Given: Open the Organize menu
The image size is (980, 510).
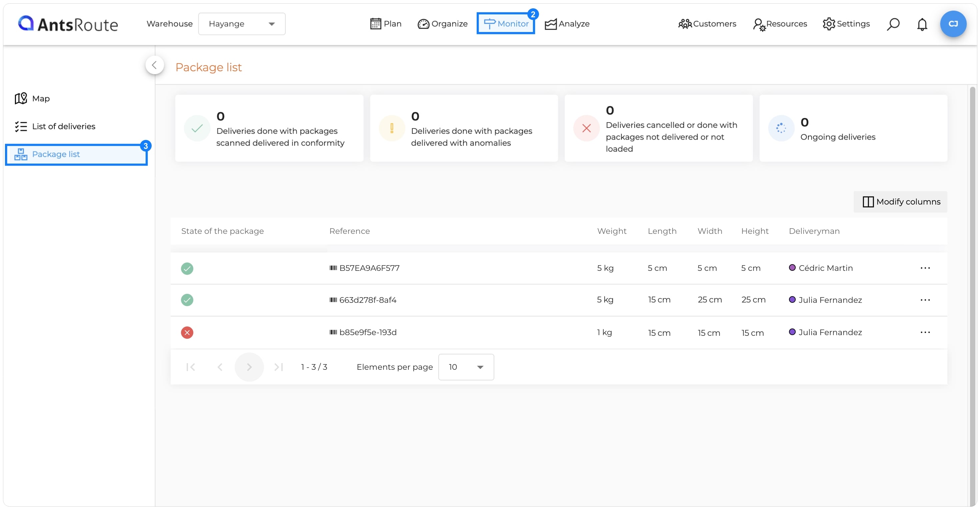Looking at the screenshot, I should coord(442,24).
